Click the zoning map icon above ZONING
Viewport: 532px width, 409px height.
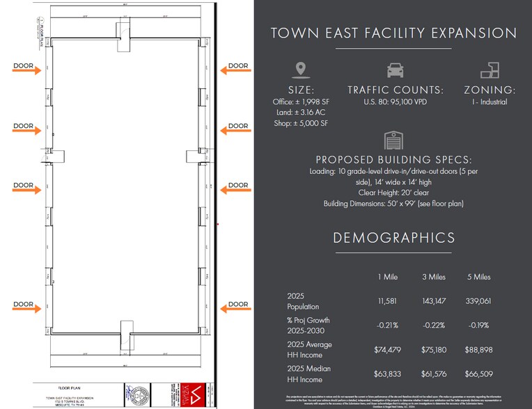pos(490,70)
